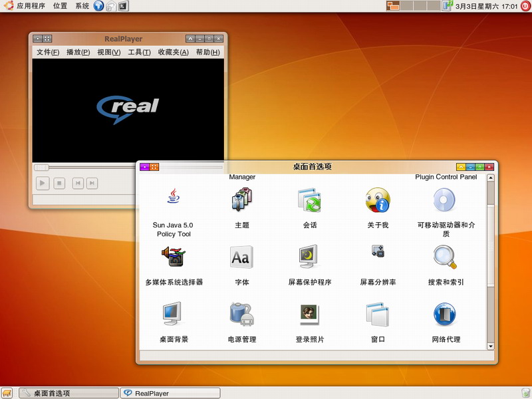Click the clock showing 17:01
Screen dimensions: 532x399
[486, 6]
